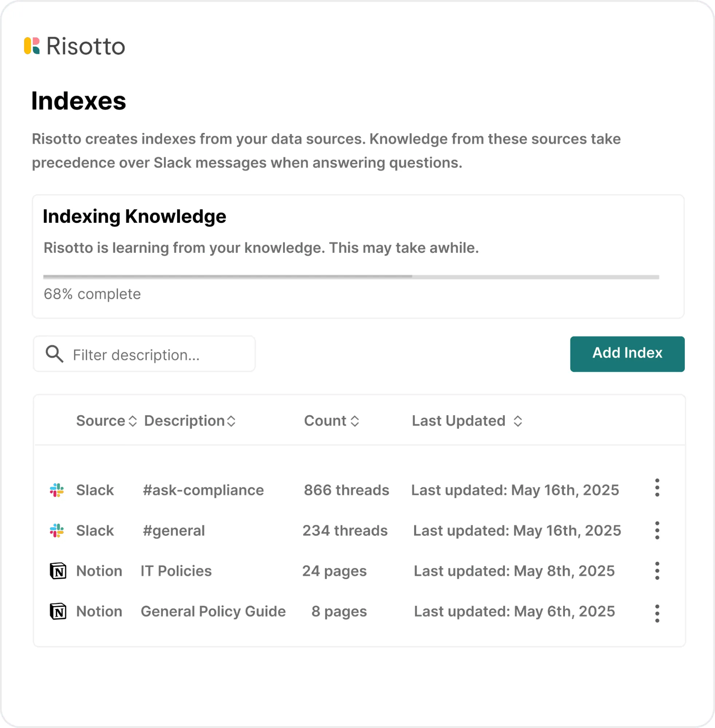This screenshot has height=728, width=715.
Task: Click the kebab icon on the IT Policies row
Action: 657,571
